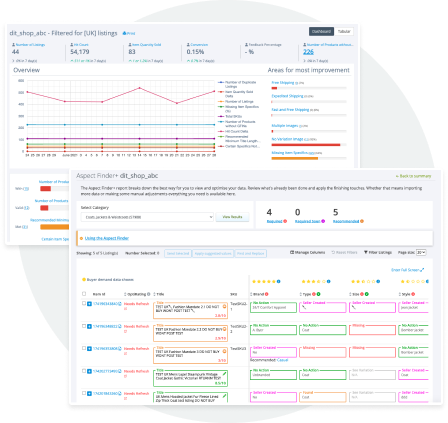Click the Missing Size field in second row
Screen dimensions: 448x423
coord(372,329)
